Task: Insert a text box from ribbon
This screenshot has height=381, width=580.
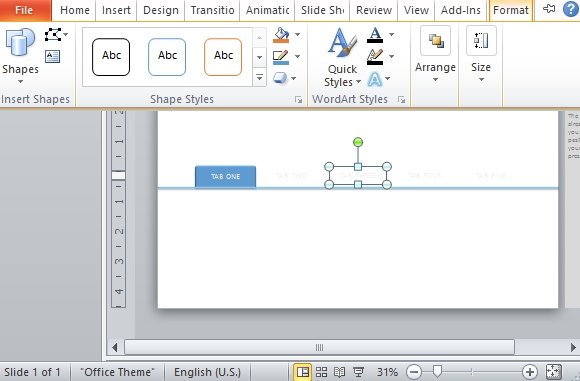Action: (x=53, y=57)
